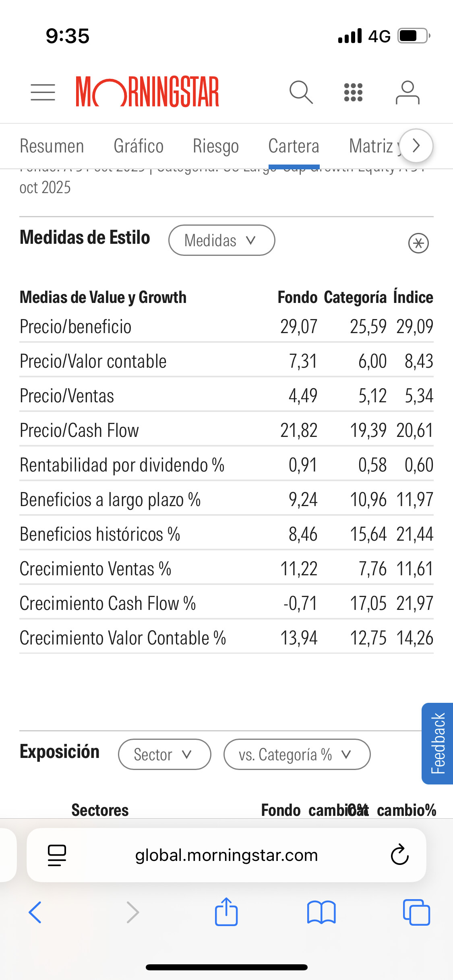This screenshot has width=453, height=980.
Task: Open Safari bookmarks book icon
Action: [x=321, y=912]
